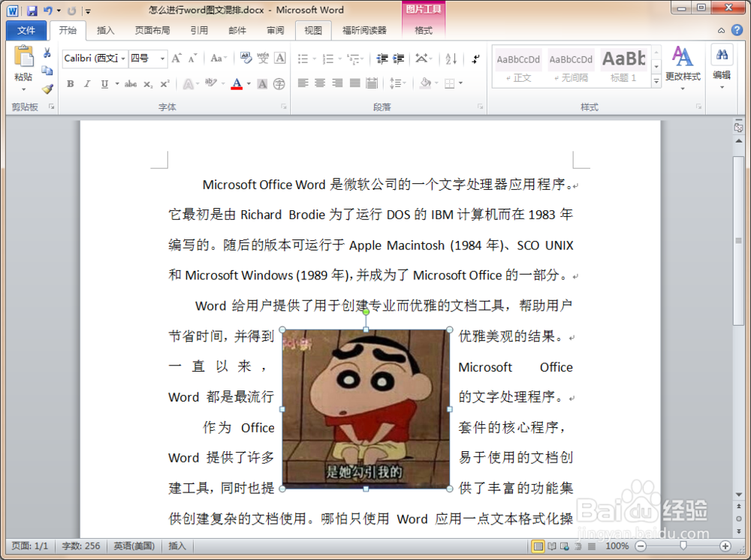
Task: Click the Grow Font icon
Action: (176, 59)
